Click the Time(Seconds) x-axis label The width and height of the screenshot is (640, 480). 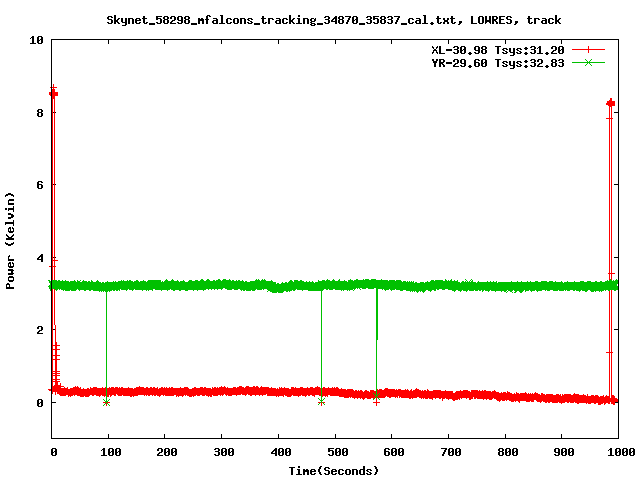(x=334, y=471)
